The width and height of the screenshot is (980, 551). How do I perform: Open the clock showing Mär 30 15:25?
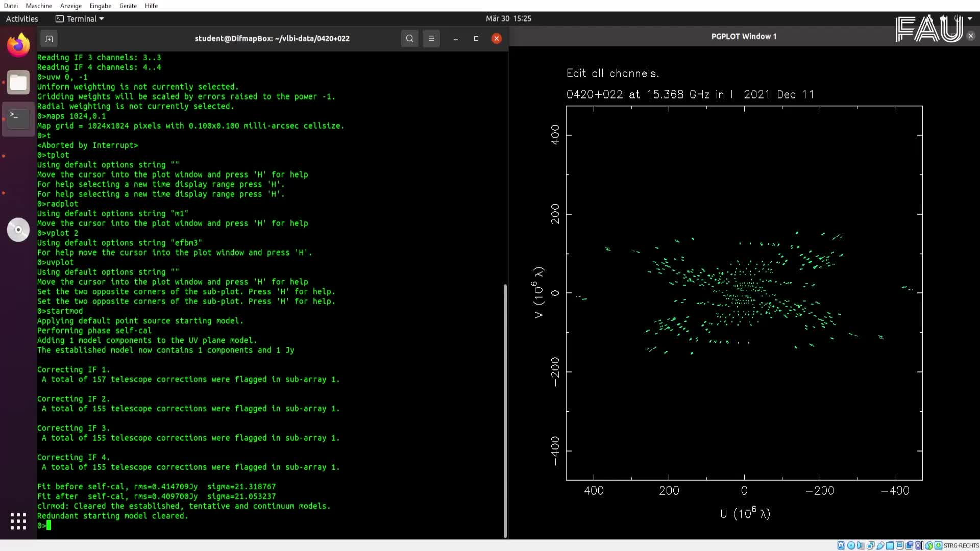point(508,18)
